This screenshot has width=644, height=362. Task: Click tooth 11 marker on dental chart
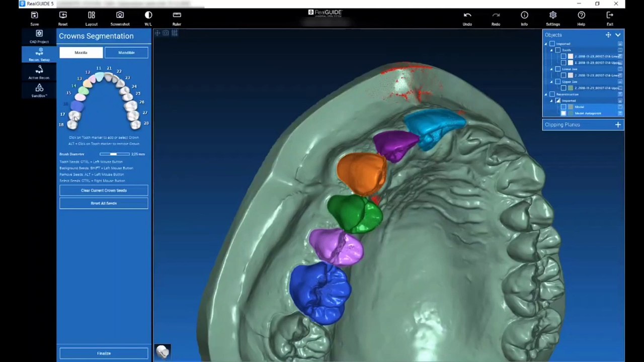click(100, 76)
